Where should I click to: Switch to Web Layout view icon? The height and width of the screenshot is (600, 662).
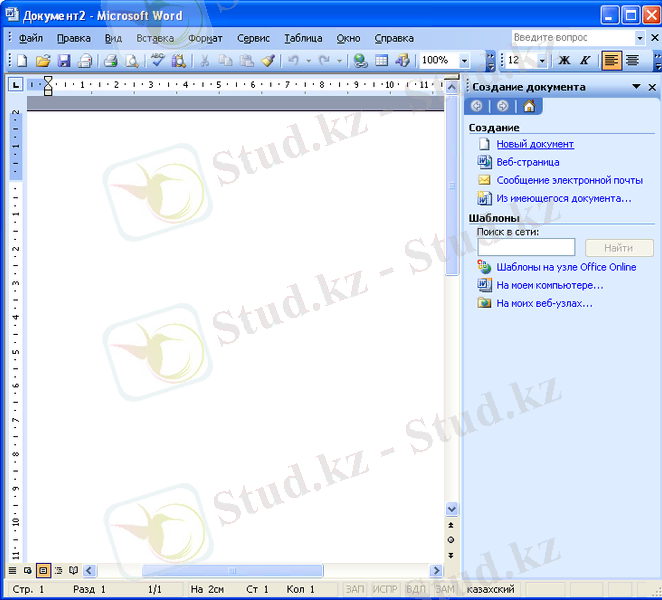[x=28, y=571]
